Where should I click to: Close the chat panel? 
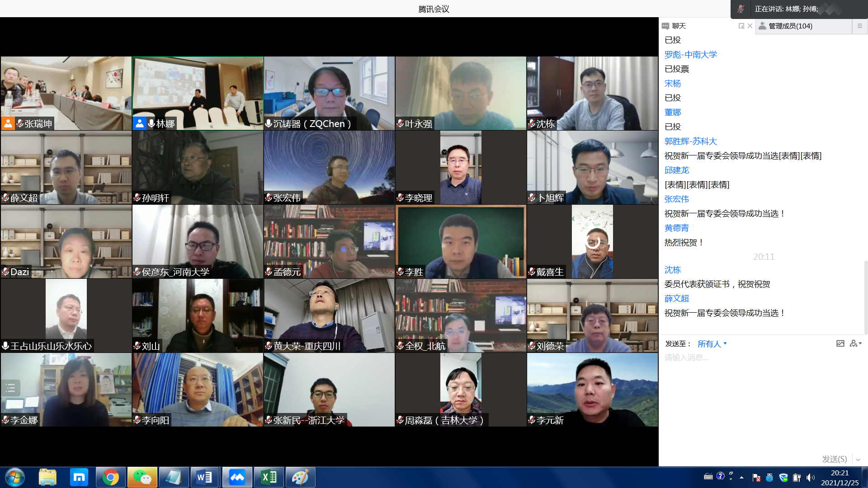click(x=750, y=26)
